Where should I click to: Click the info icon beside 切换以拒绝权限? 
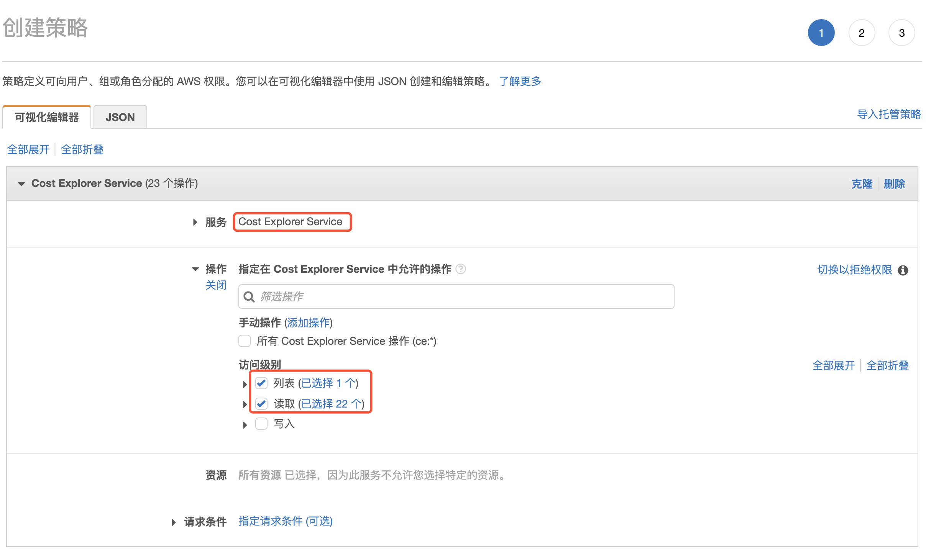coord(903,270)
